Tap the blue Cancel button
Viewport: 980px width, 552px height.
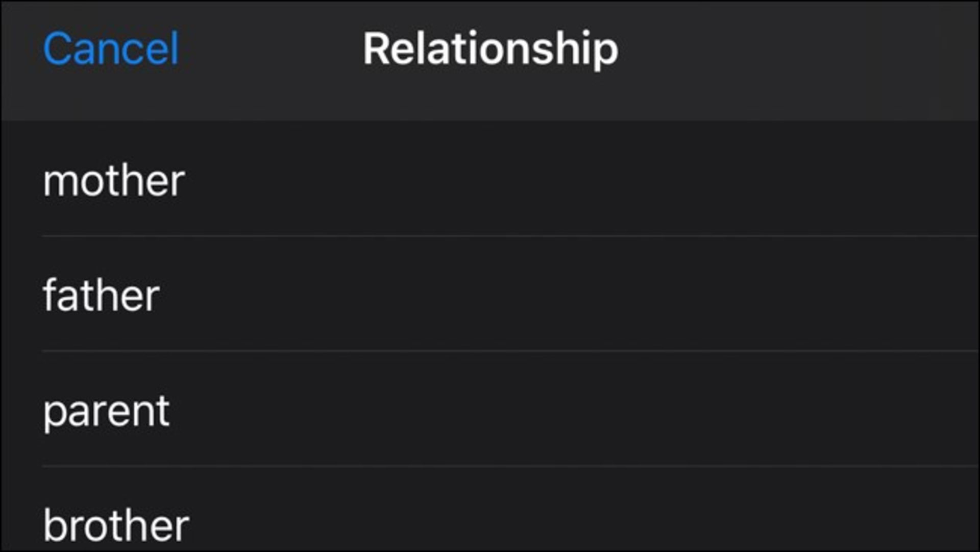tap(111, 49)
